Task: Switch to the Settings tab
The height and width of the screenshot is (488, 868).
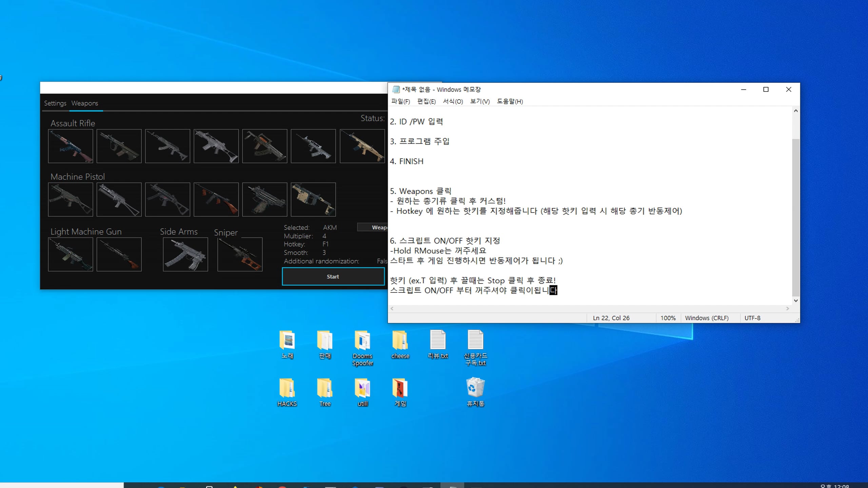Action: [x=55, y=103]
